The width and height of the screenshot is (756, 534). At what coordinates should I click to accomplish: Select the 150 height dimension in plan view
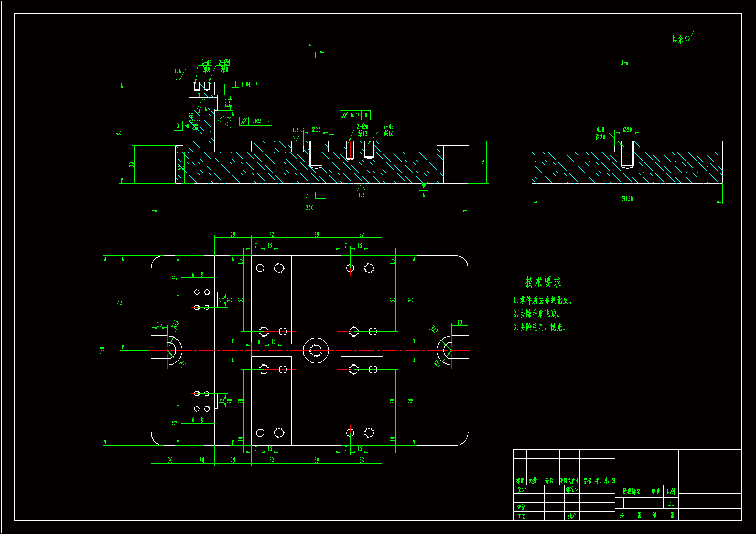pyautogui.click(x=102, y=351)
